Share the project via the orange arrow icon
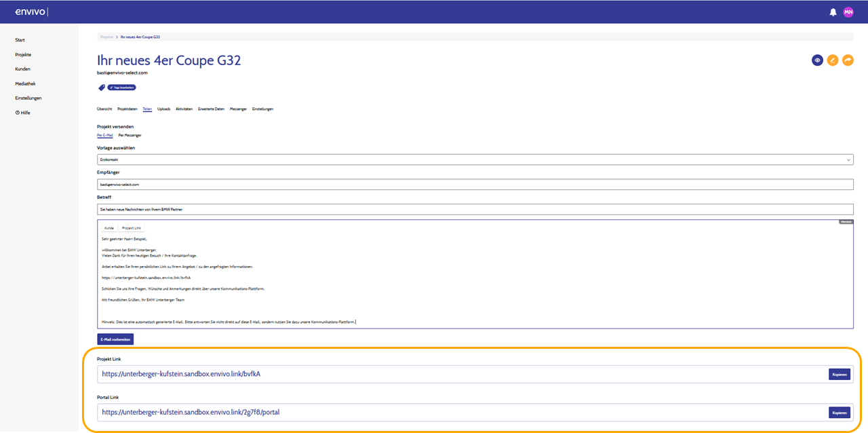This screenshot has height=433, width=868. [x=848, y=60]
